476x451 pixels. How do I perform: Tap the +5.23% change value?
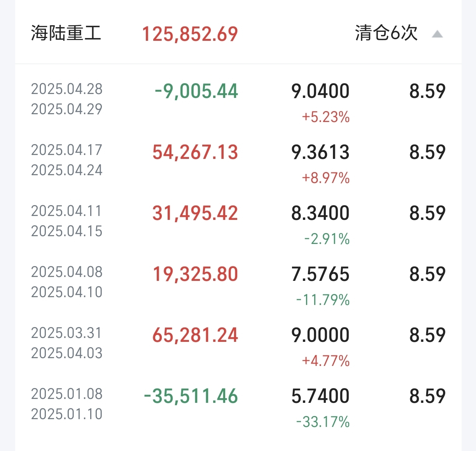326,117
